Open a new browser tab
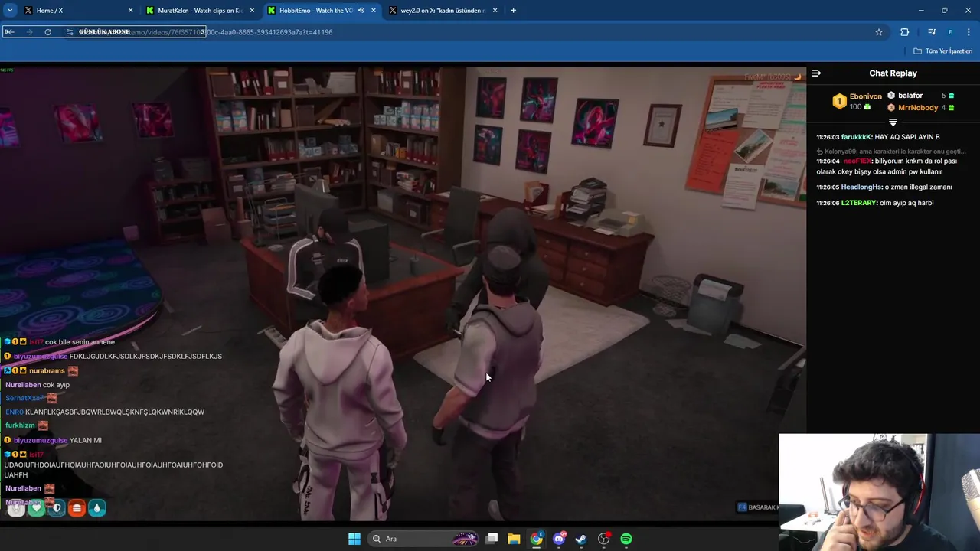Viewport: 980px width, 551px height. click(x=513, y=11)
